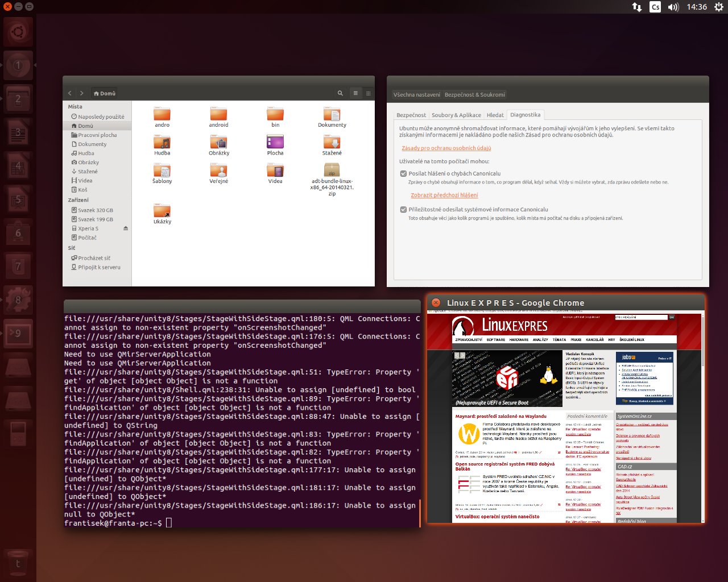Viewport: 728px width, 582px height.
Task: Go back using file manager back arrow
Action: tap(70, 93)
